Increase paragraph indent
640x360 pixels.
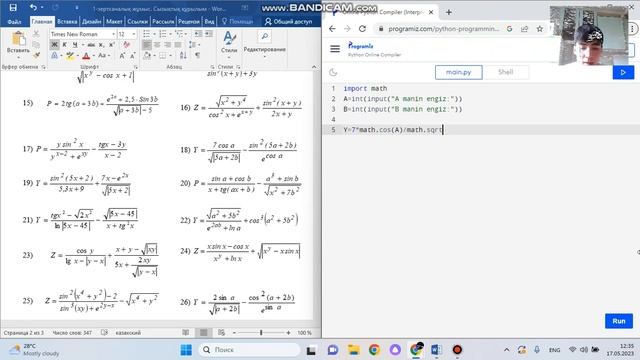tap(208, 34)
